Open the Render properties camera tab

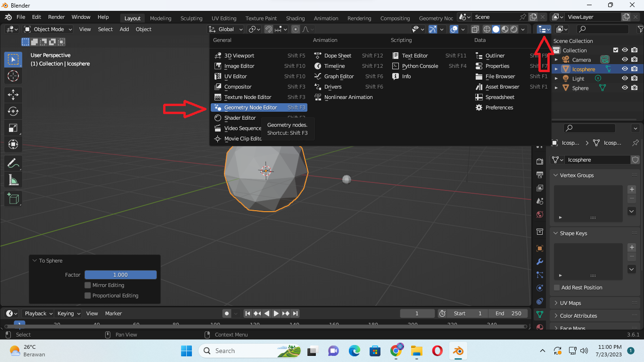tap(540, 162)
